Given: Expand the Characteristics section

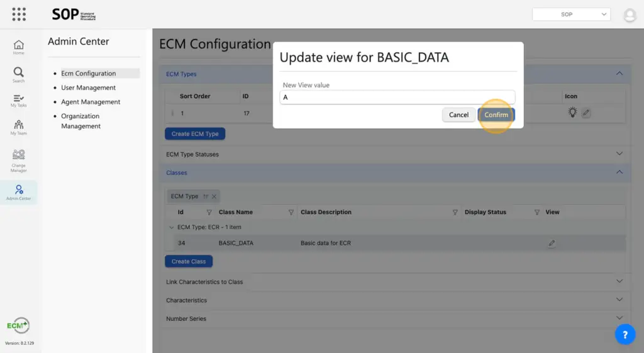Looking at the screenshot, I should [x=619, y=300].
